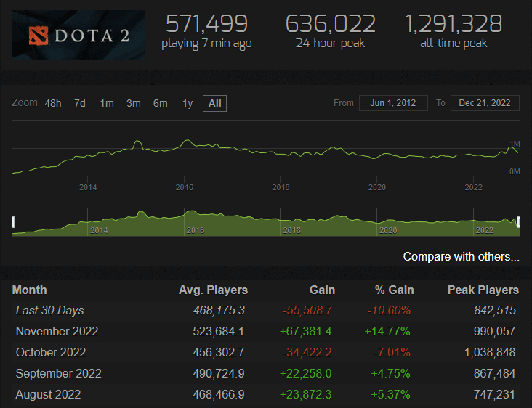Grab the left navigator range handle

pyautogui.click(x=13, y=222)
